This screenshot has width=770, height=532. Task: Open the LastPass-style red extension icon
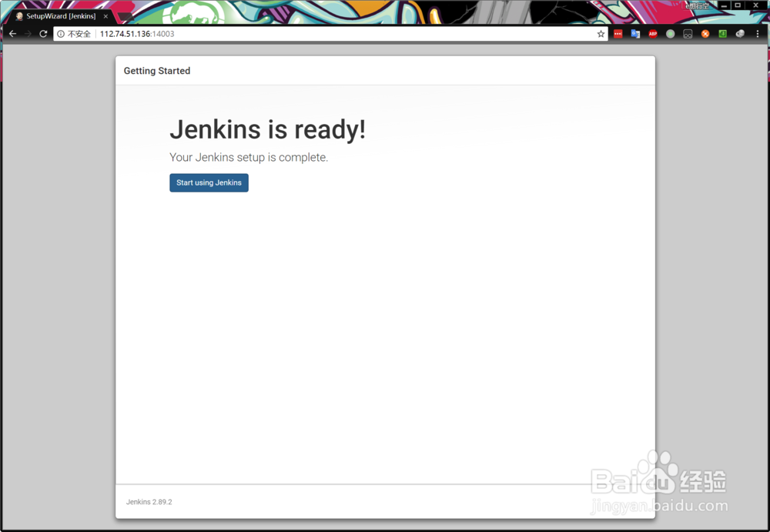[617, 34]
